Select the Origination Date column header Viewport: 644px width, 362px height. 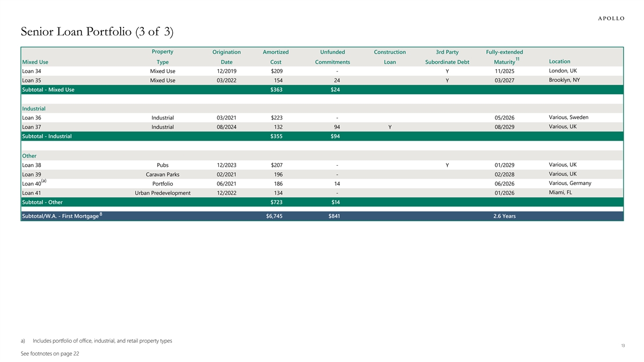(x=226, y=57)
